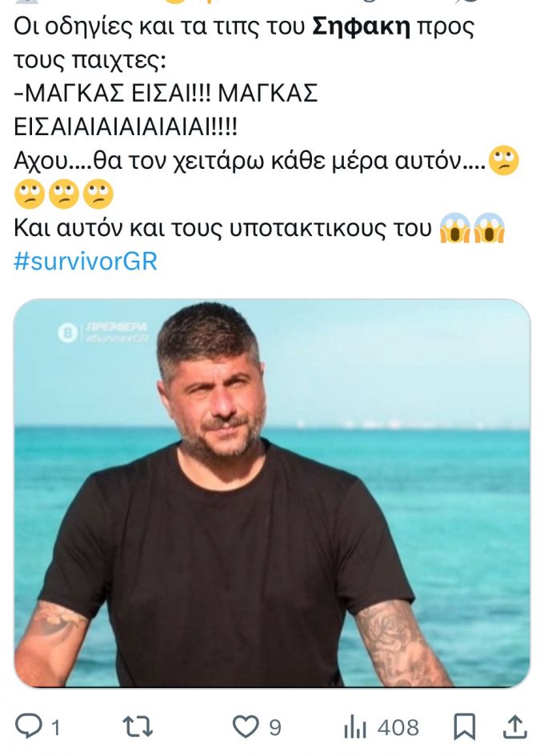This screenshot has width=560, height=756.
Task: Click the view count 408
Action: click(x=398, y=727)
